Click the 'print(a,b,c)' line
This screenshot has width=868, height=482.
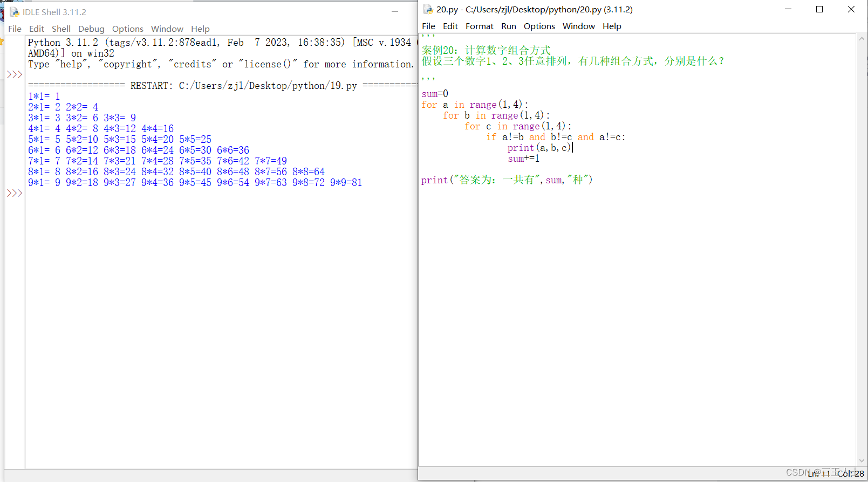point(539,148)
